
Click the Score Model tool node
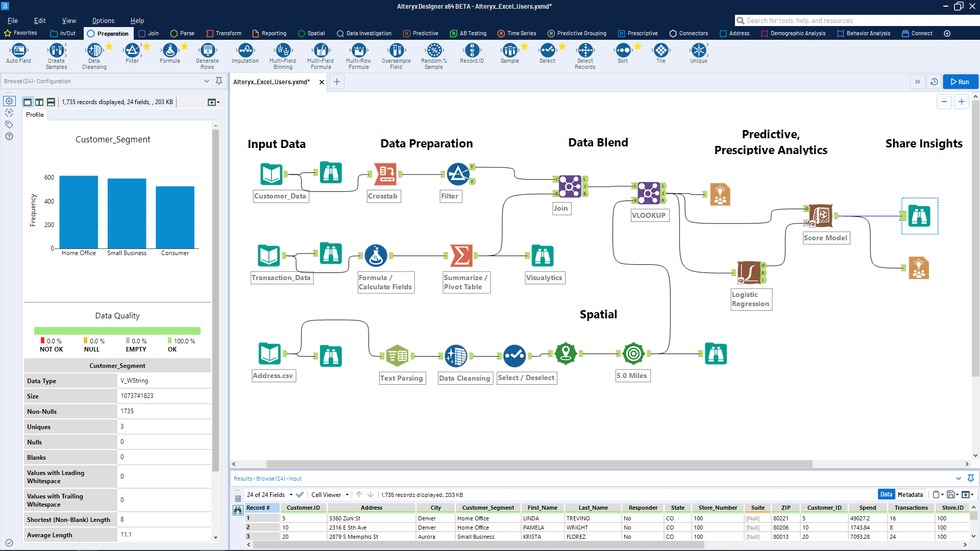tap(821, 216)
